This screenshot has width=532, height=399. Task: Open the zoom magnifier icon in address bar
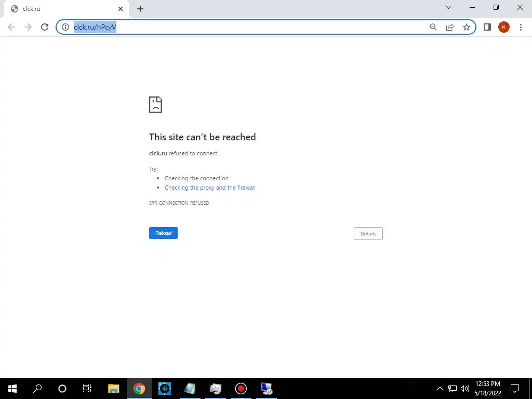click(433, 27)
